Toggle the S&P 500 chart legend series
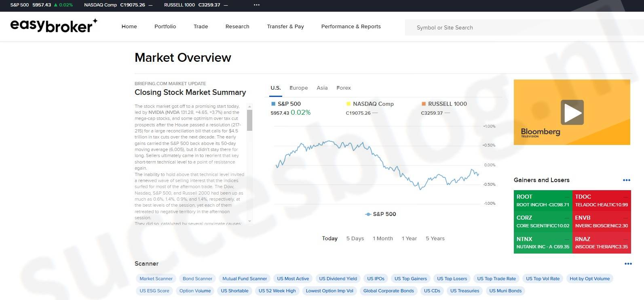Image resolution: width=644 pixels, height=300 pixels. (380, 214)
